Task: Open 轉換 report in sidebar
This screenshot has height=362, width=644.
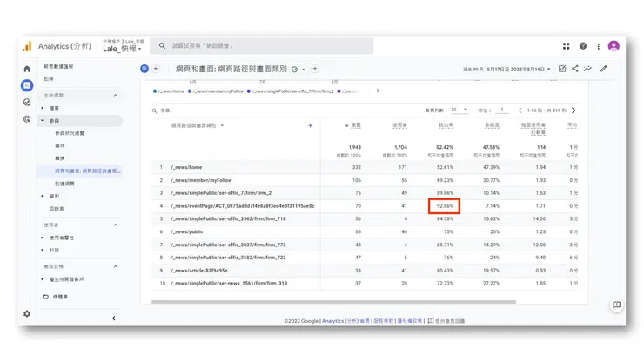Action: (59, 158)
